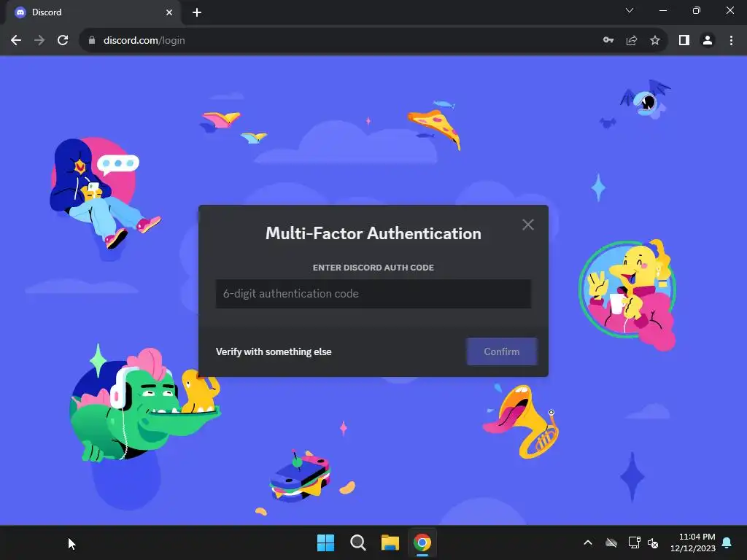Open the Chrome side panel
The height and width of the screenshot is (560, 747).
(684, 41)
